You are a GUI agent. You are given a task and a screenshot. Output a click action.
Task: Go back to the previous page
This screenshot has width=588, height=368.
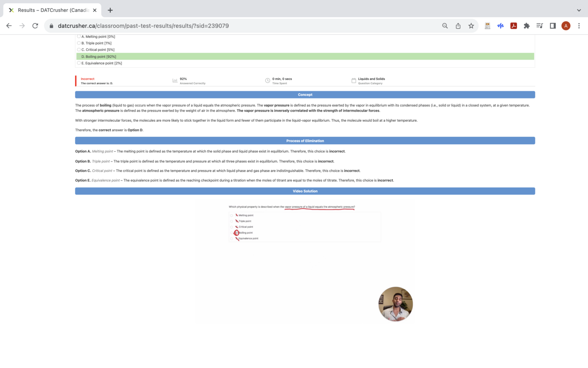tap(9, 26)
